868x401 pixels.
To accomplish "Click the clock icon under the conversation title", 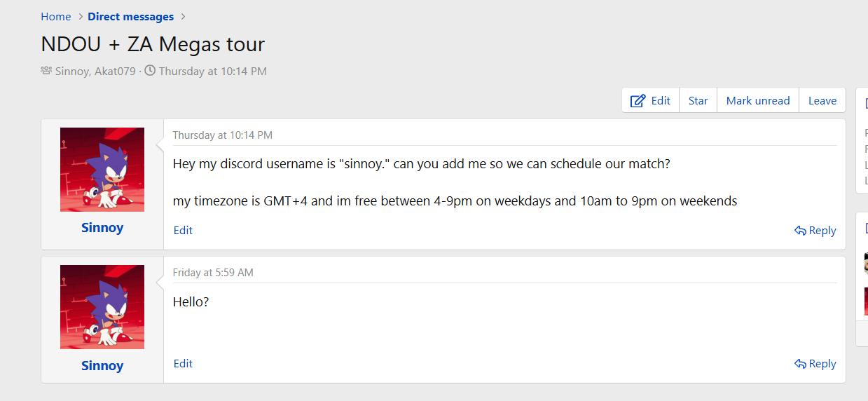I will (x=150, y=71).
